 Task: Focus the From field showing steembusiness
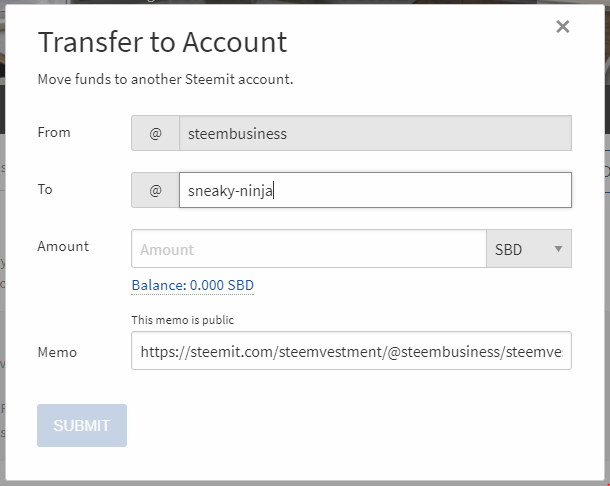(x=375, y=133)
